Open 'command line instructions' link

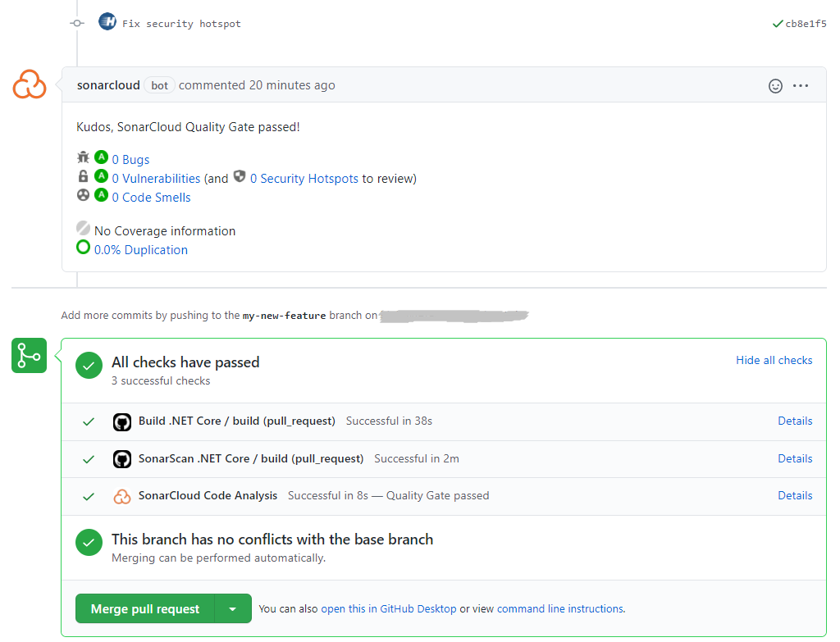point(559,609)
